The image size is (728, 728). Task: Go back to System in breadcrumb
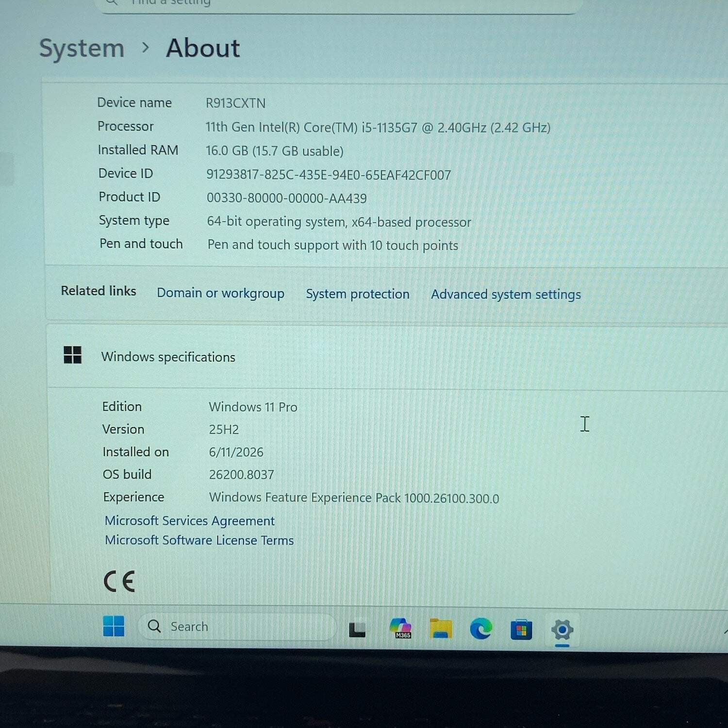(x=82, y=49)
